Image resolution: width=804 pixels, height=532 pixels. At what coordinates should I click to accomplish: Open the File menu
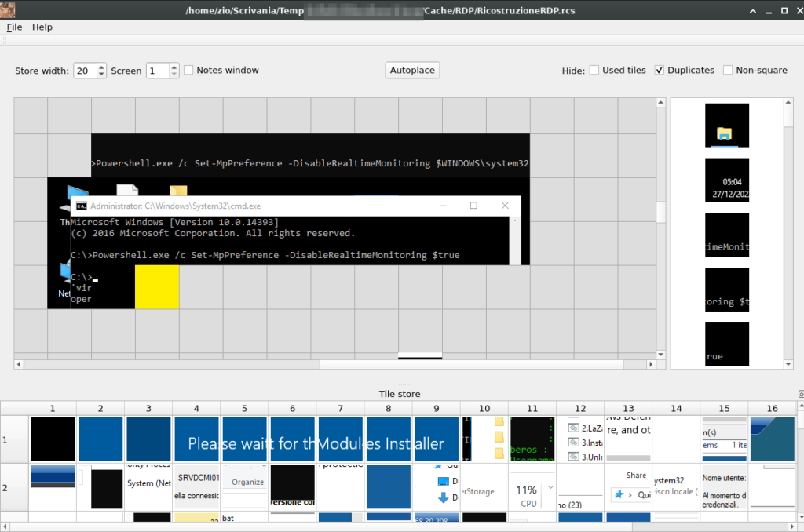click(14, 27)
